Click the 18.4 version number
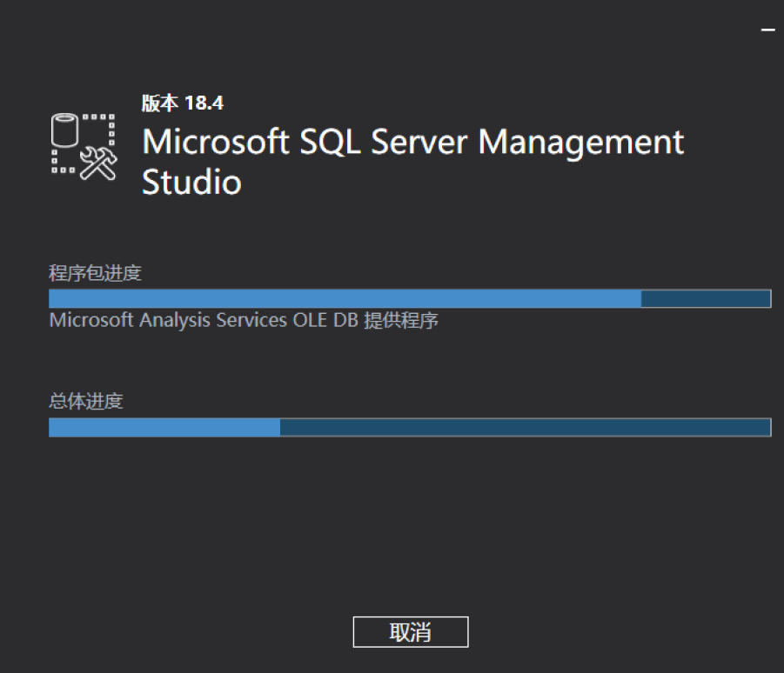This screenshot has width=784, height=673. pyautogui.click(x=204, y=103)
